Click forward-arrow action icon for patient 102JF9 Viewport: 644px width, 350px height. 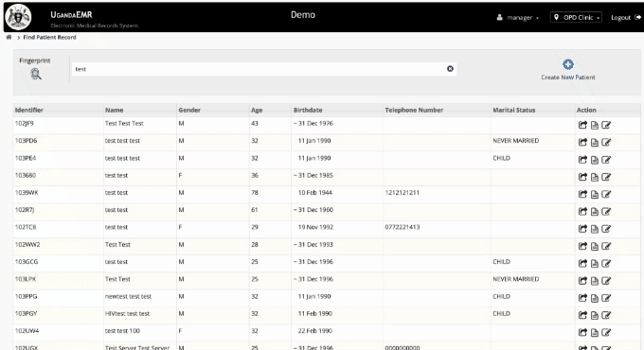point(582,125)
